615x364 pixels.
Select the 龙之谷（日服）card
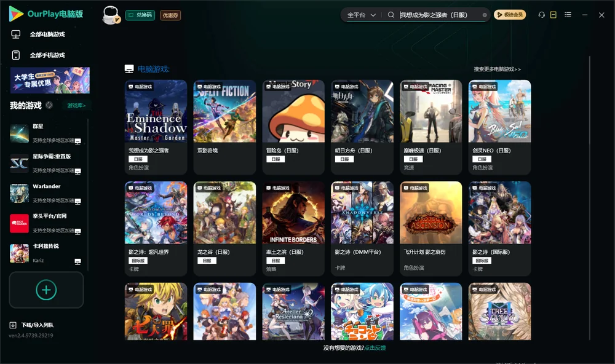click(x=224, y=229)
